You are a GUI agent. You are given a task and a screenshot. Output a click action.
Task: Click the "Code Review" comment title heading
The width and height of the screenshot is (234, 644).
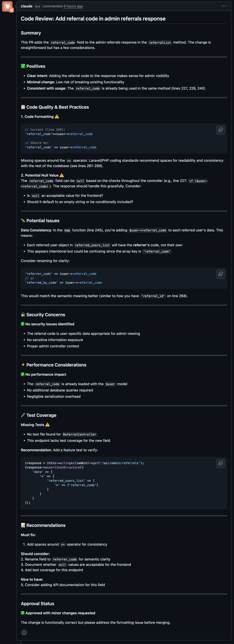click(x=93, y=19)
